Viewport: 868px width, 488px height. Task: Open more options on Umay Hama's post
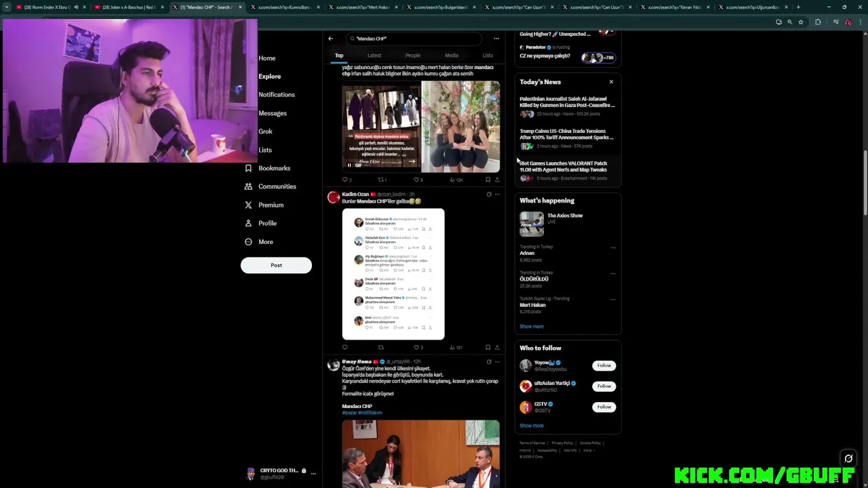point(497,362)
